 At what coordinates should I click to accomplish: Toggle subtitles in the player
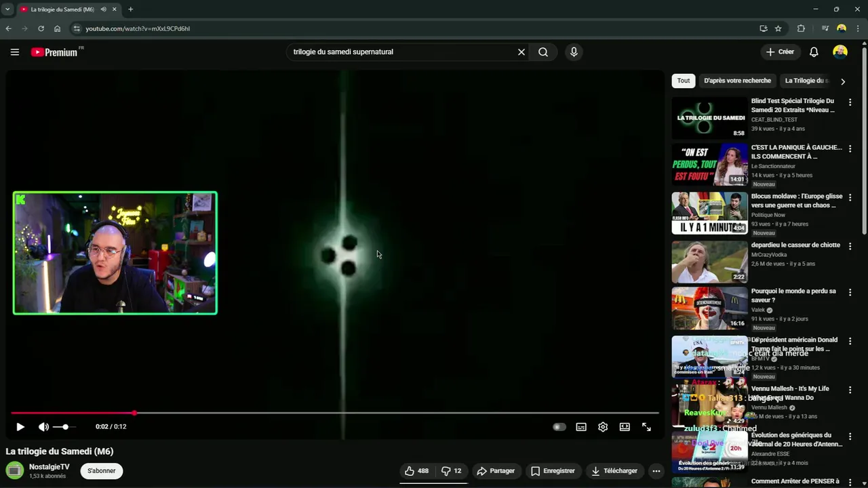pos(581,427)
